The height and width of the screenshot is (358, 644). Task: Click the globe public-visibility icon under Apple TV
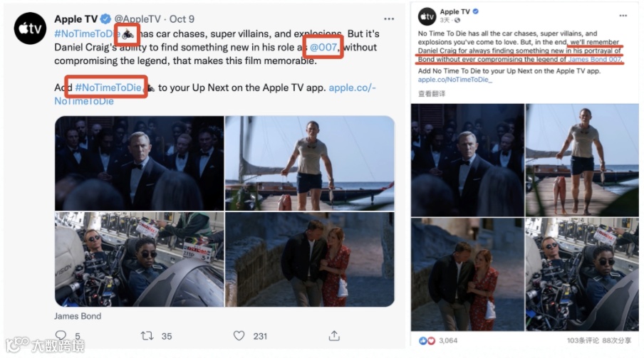pyautogui.click(x=457, y=20)
